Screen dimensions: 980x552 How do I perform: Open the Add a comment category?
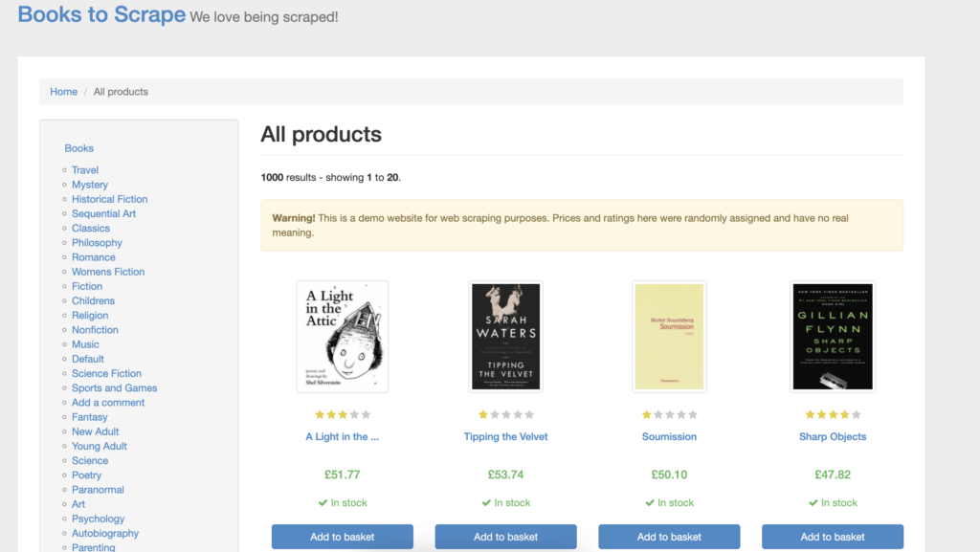108,402
